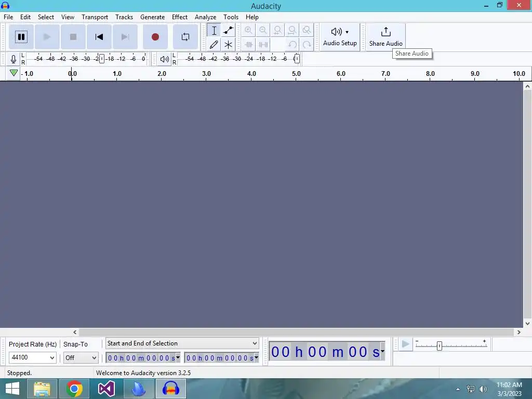This screenshot has width=532, height=399.
Task: Open File Explorer from taskbar
Action: point(42,389)
